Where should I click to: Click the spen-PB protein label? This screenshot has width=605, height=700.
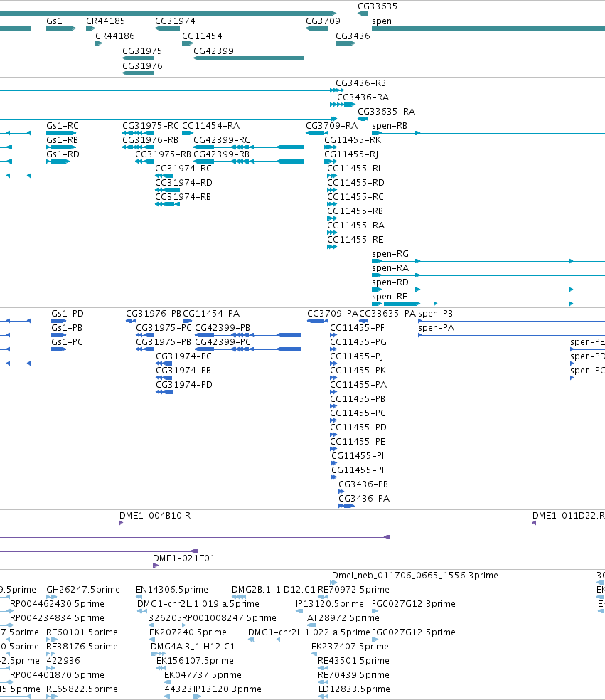pos(436,314)
